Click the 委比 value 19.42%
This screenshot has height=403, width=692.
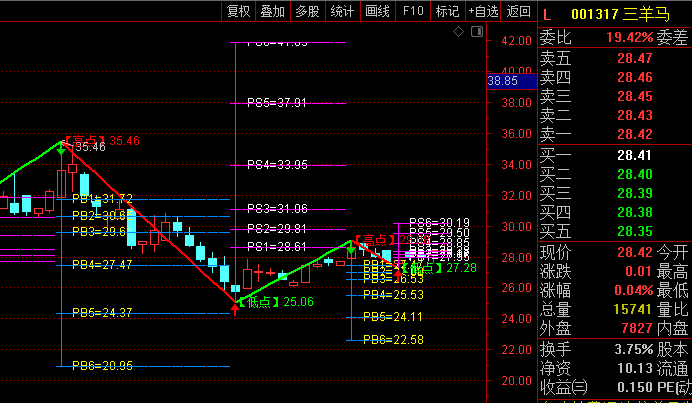(629, 38)
